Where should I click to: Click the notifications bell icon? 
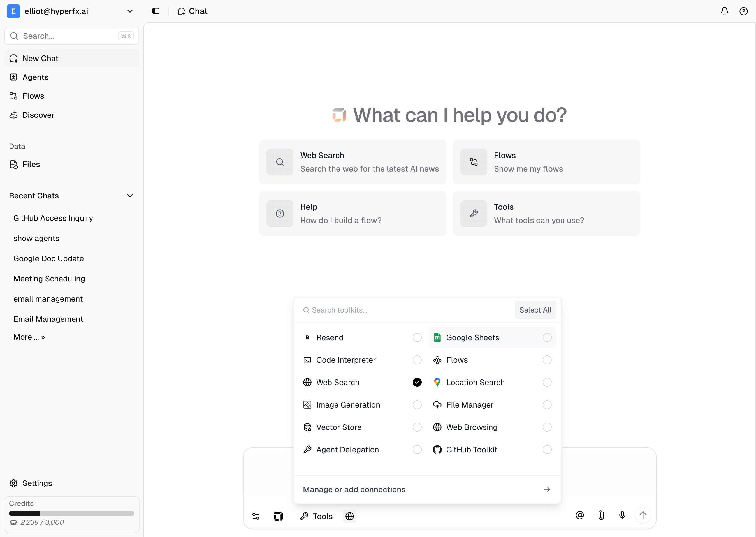point(724,11)
